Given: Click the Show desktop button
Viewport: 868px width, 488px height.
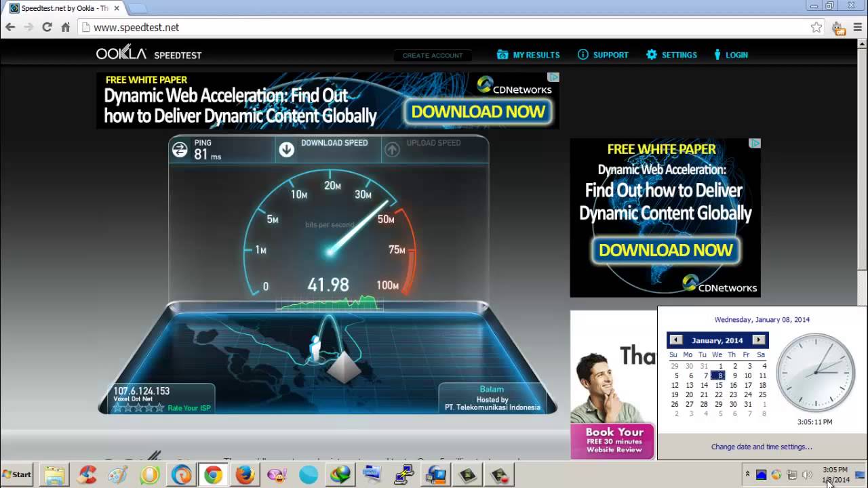Looking at the screenshot, I should click(x=860, y=474).
